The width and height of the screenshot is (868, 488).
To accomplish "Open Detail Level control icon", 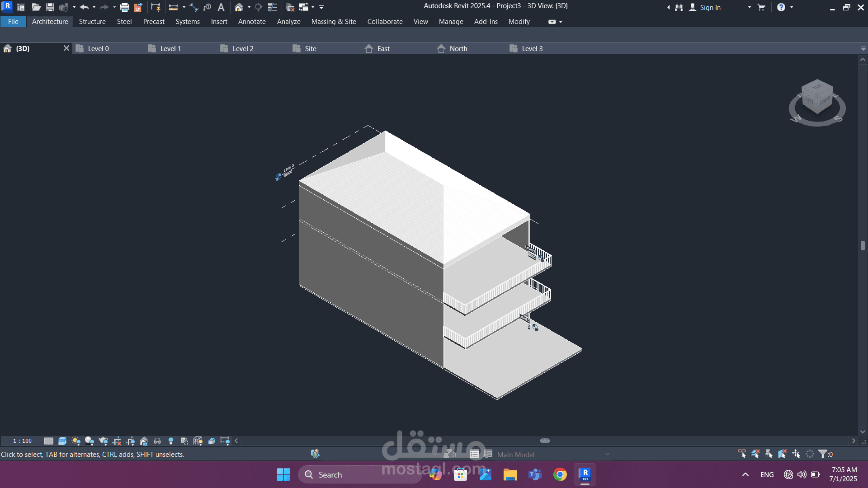I will click(49, 441).
